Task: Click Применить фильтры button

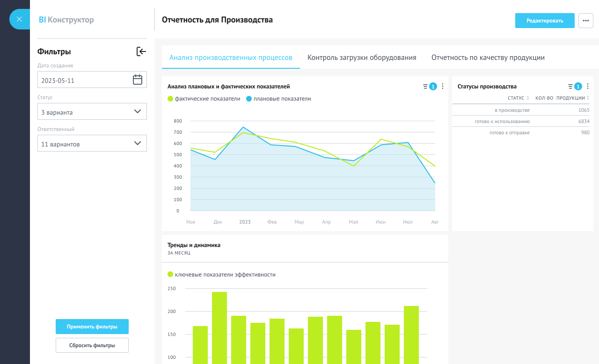Action: coord(92,327)
